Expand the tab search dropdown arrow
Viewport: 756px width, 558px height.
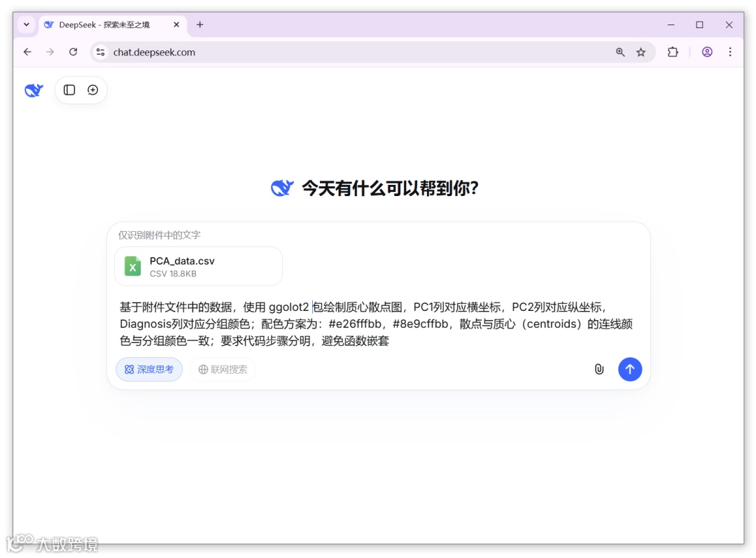[x=27, y=25]
